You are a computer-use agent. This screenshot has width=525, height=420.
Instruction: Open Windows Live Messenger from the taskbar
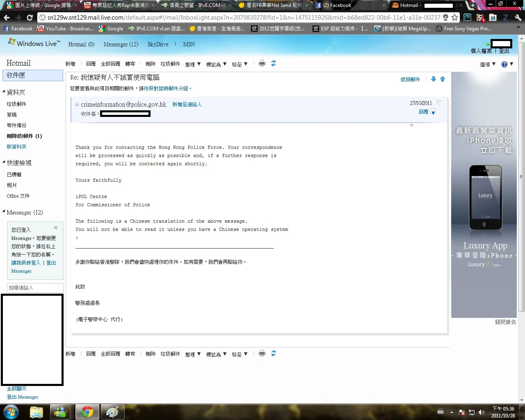pos(60,412)
